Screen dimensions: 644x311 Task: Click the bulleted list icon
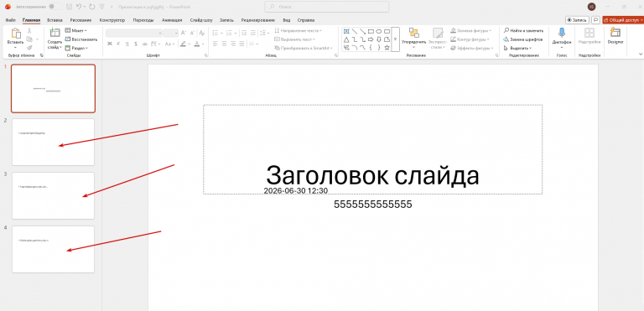point(216,33)
